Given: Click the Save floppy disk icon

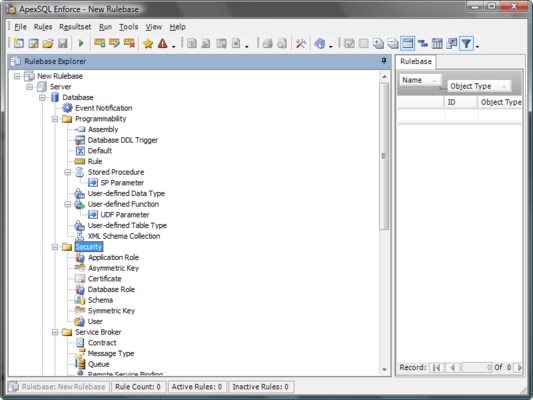Looking at the screenshot, I should tap(63, 44).
